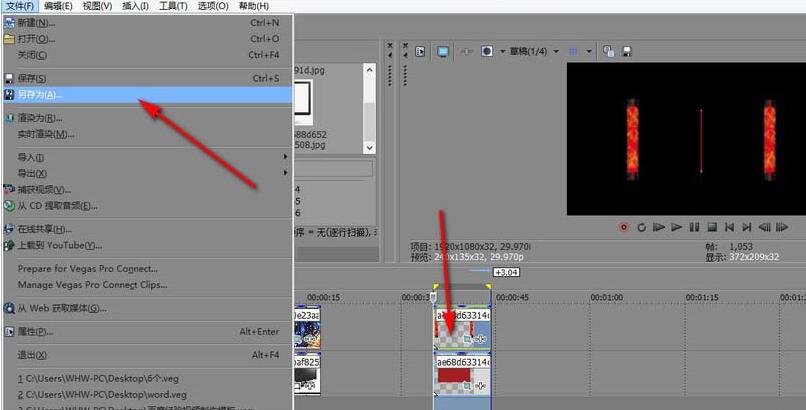Screen dimensions: 806x410
Task: Choose 从 Web 获取媒体(G) entry
Action: click(x=148, y=308)
